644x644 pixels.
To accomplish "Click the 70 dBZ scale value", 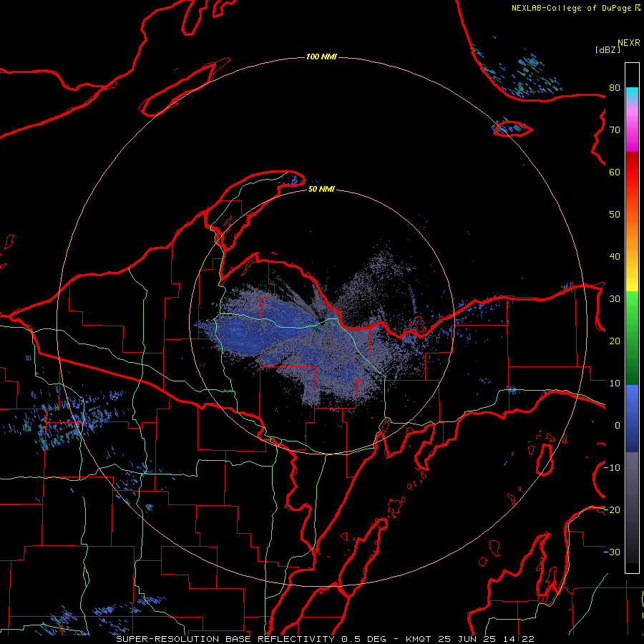I will point(615,130).
